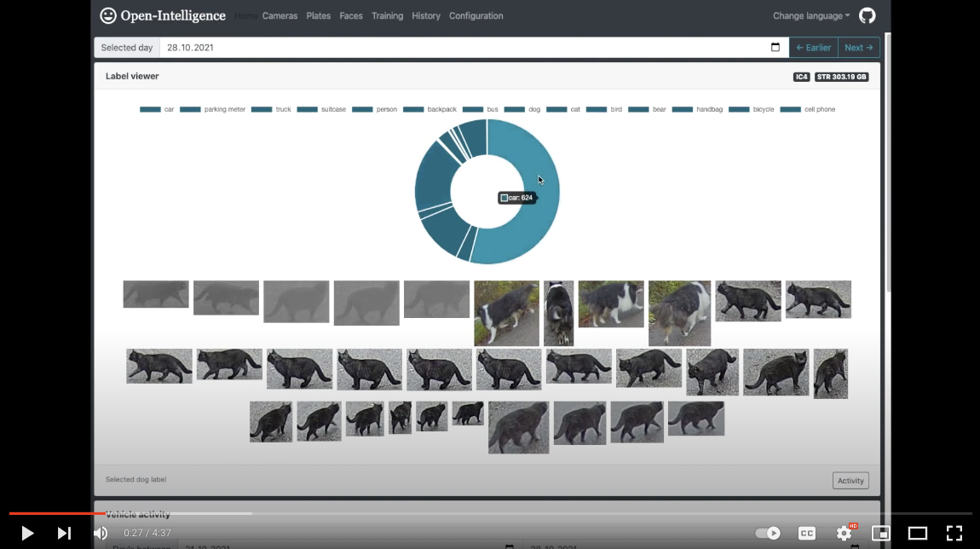Click the IC4 badge
This screenshot has height=549, width=980.
pyautogui.click(x=801, y=77)
